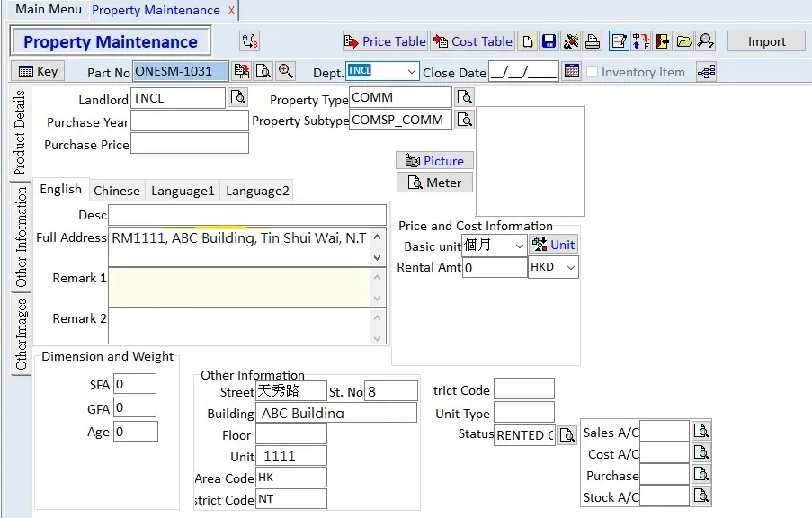The width and height of the screenshot is (812, 518).
Task: Click the Remark 1 text field
Action: click(x=239, y=286)
